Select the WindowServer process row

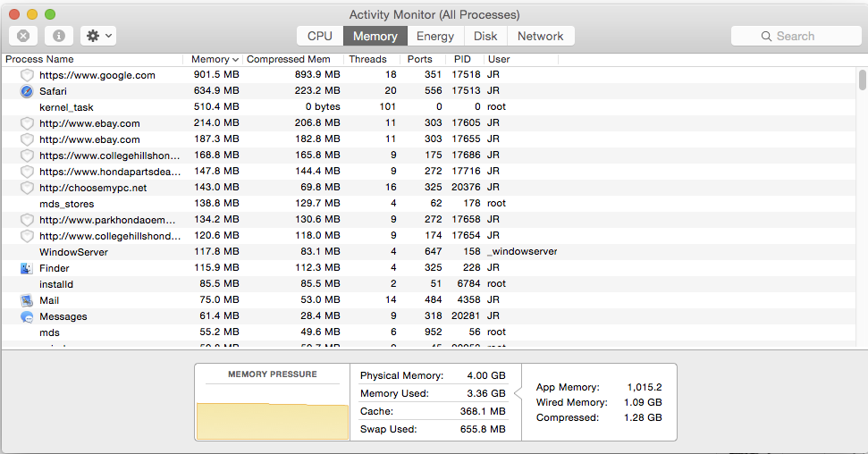tap(429, 251)
